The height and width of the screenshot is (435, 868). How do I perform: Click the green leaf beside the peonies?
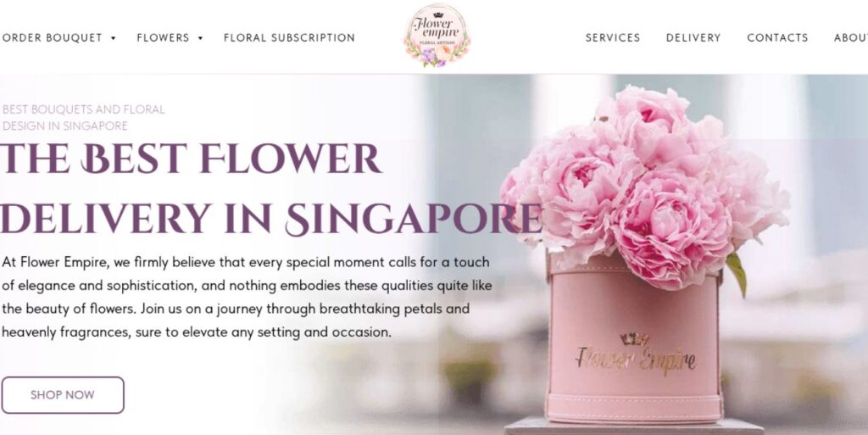coord(737,274)
